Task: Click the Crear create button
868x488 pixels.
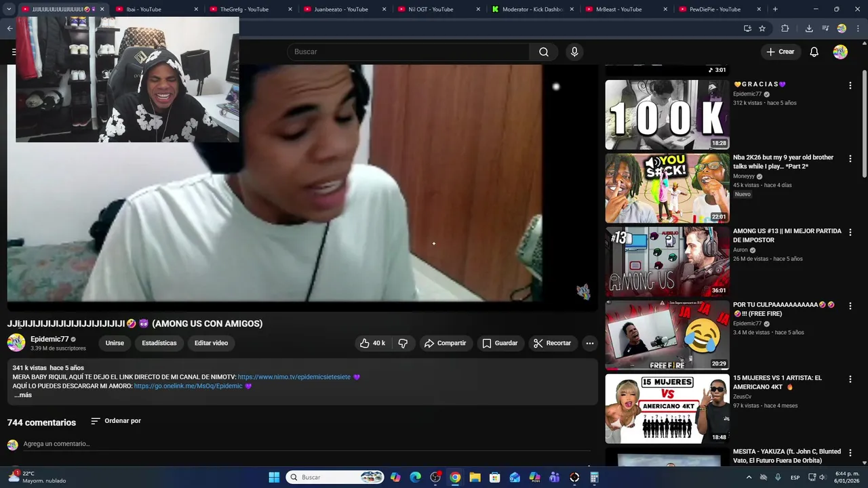Action: [780, 52]
